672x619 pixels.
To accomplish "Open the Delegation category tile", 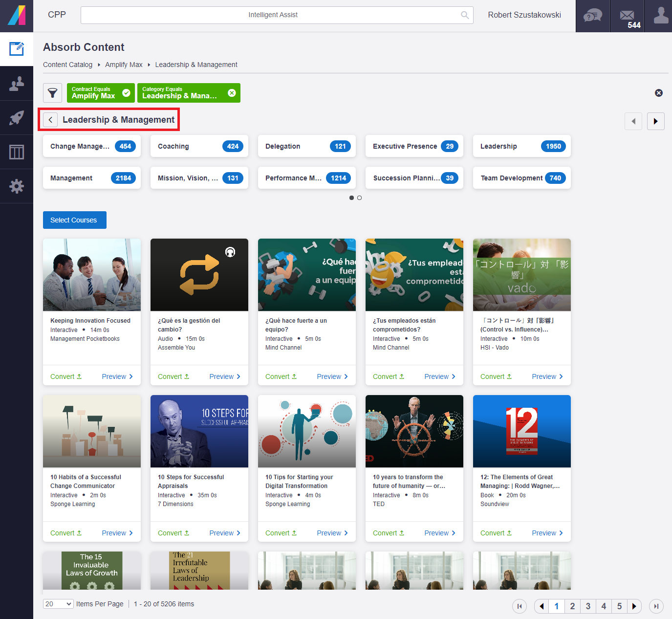I will click(x=307, y=146).
